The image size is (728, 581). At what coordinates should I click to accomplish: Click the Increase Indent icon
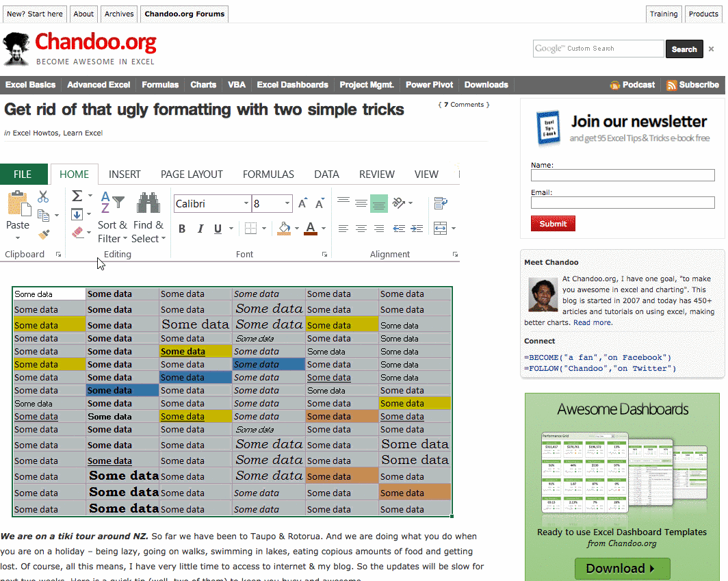point(417,229)
